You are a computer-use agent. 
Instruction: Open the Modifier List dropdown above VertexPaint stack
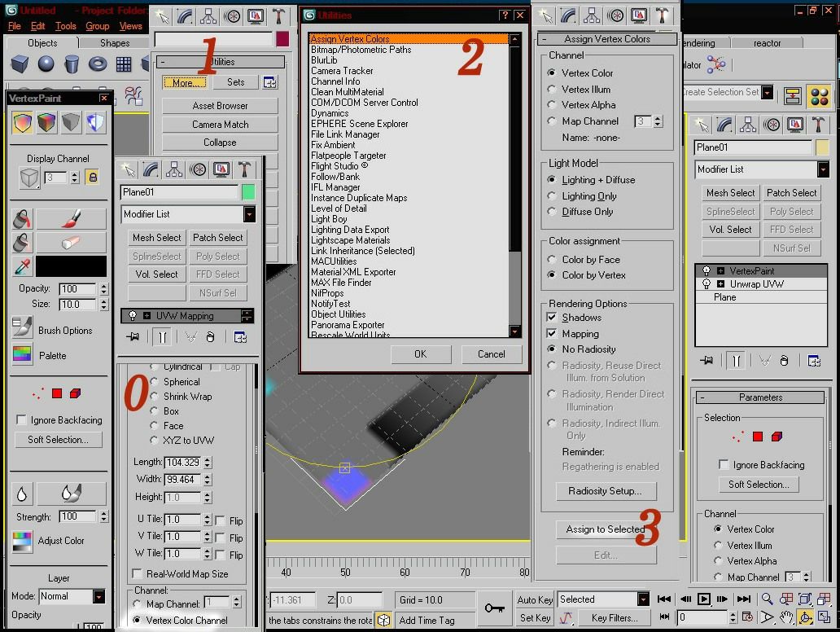pyautogui.click(x=823, y=169)
